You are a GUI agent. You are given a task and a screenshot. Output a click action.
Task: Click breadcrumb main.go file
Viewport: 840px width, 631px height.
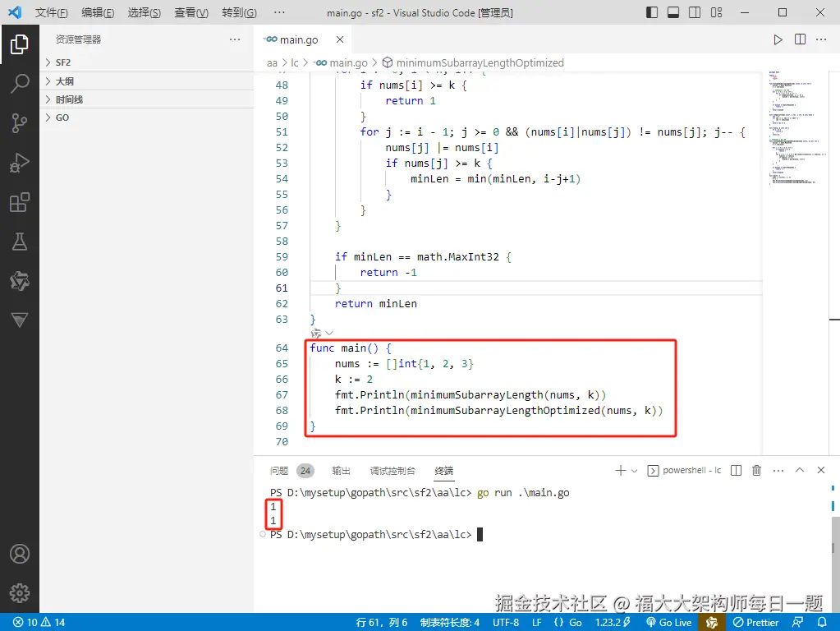tap(342, 62)
